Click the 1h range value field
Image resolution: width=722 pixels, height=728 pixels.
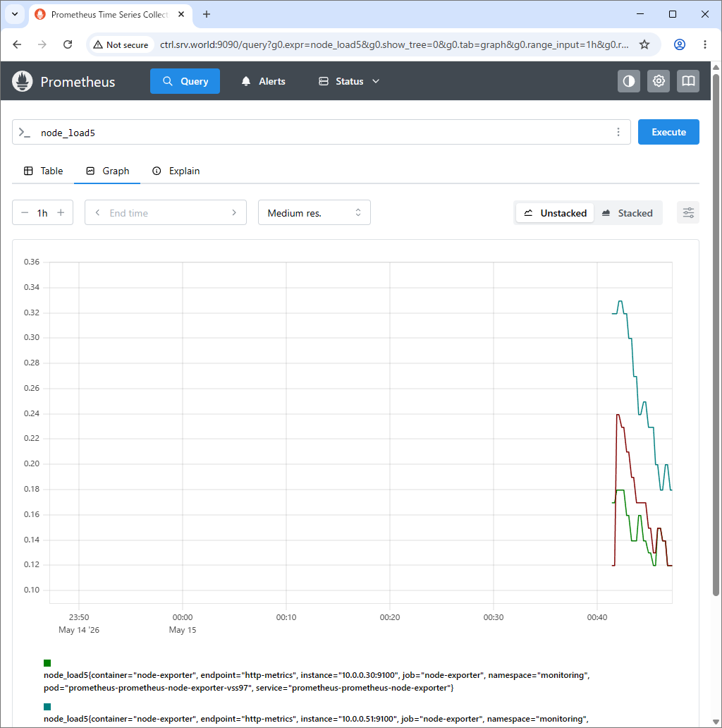(42, 213)
